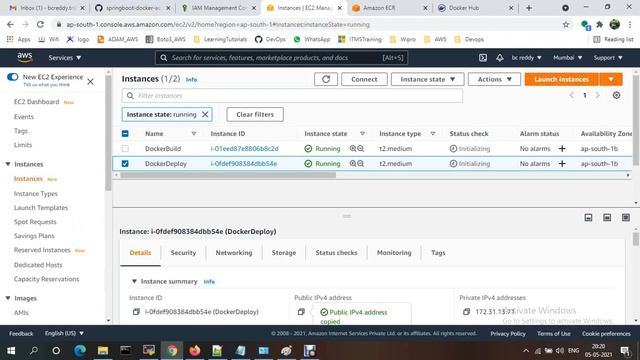Expand detail pane to full screen view

pyautogui.click(x=626, y=218)
